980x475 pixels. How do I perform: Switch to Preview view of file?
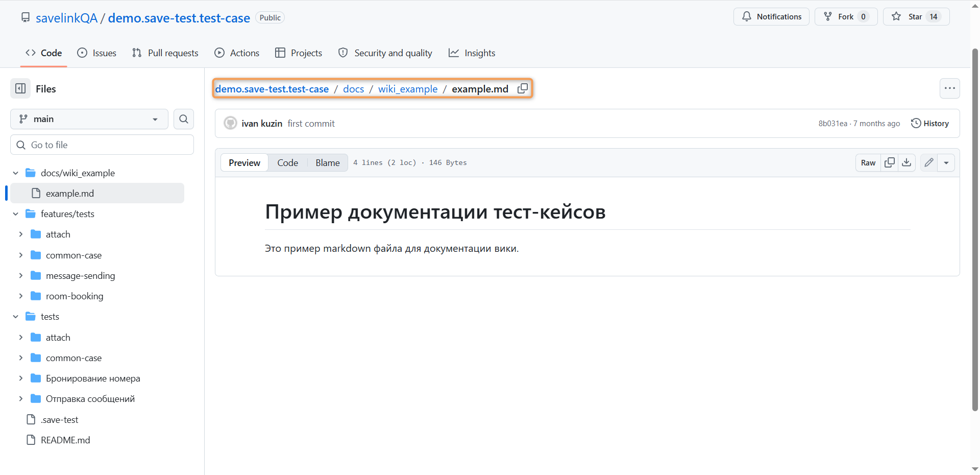(x=244, y=162)
